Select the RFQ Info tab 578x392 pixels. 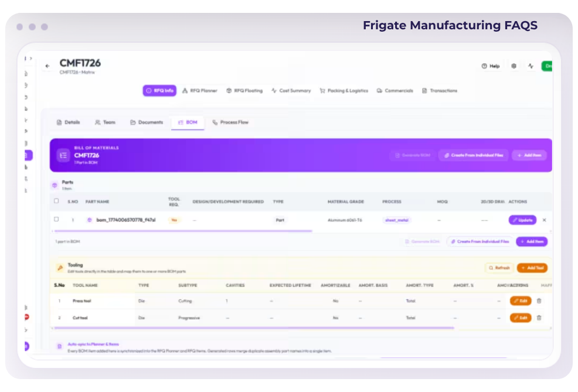(x=159, y=91)
